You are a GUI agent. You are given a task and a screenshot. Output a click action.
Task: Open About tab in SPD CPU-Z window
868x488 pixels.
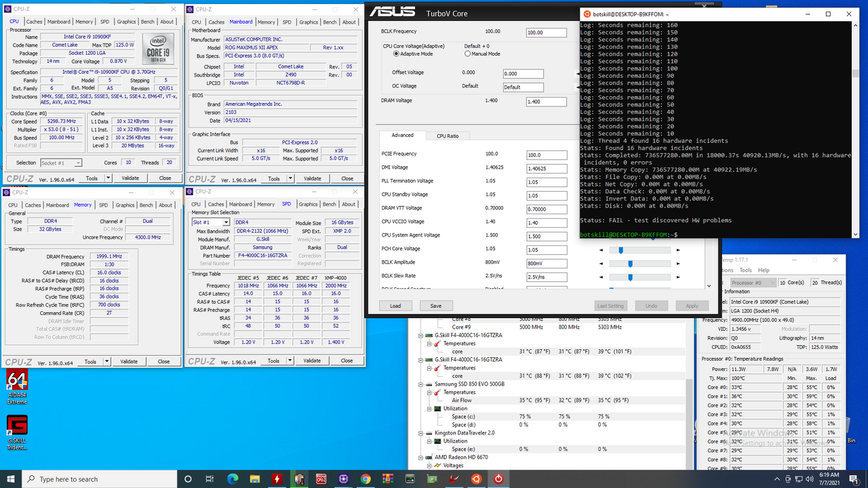[349, 204]
